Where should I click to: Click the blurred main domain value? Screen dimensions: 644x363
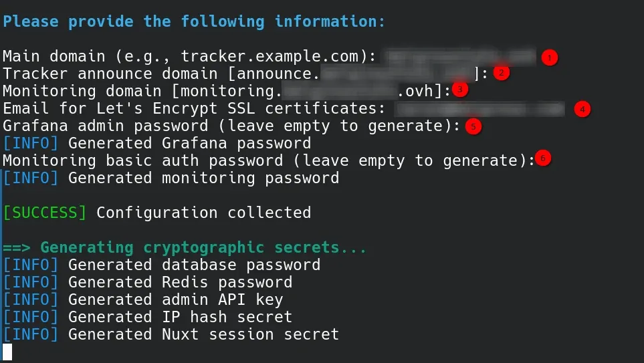(461, 56)
